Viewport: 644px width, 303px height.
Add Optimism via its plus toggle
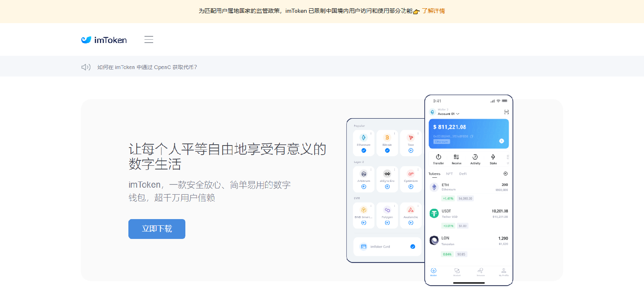coord(411,186)
